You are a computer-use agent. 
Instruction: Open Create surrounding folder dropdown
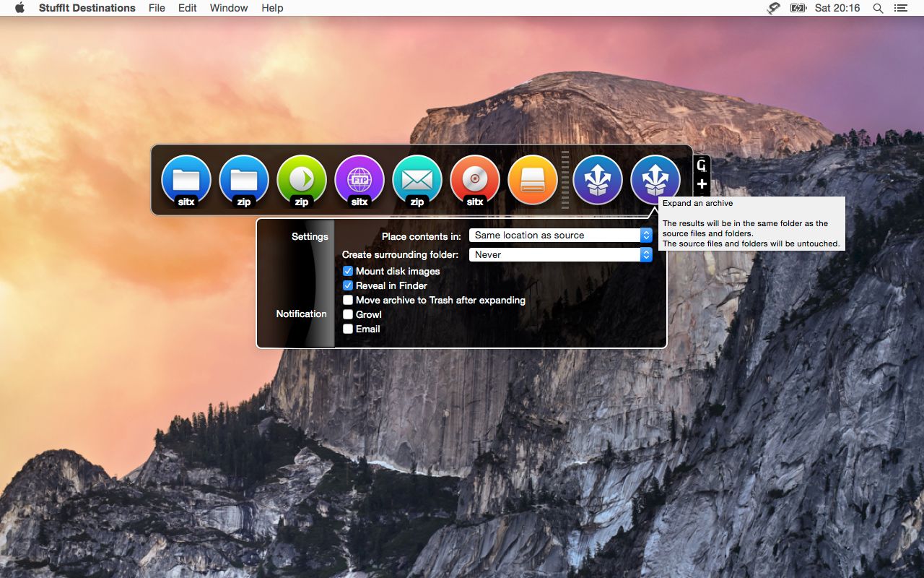(x=560, y=254)
